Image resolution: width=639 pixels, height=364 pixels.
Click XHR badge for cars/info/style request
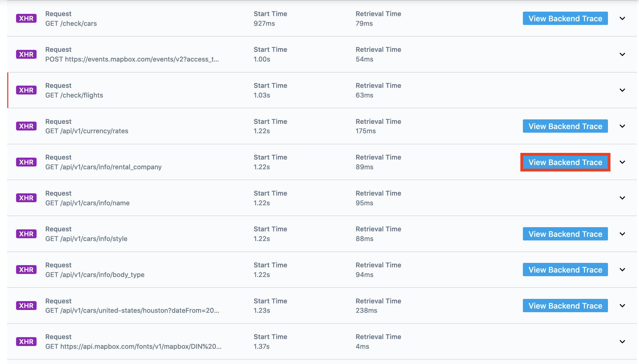tap(26, 234)
